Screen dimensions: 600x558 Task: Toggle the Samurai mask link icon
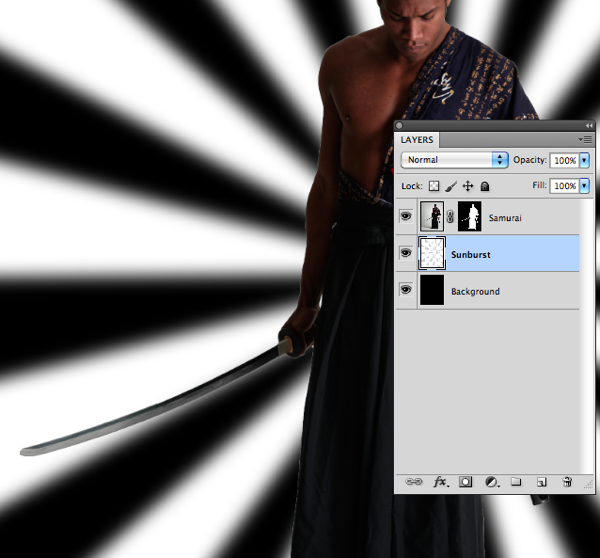(450, 217)
